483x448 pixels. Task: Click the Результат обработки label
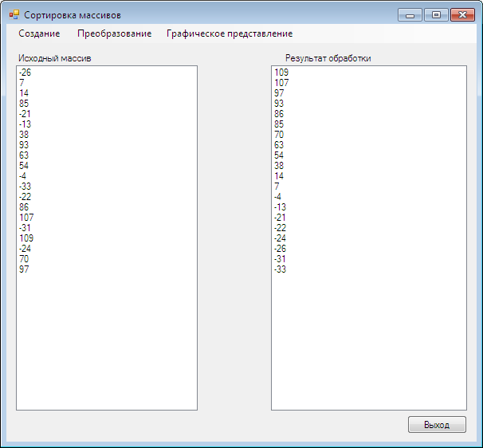pos(328,58)
